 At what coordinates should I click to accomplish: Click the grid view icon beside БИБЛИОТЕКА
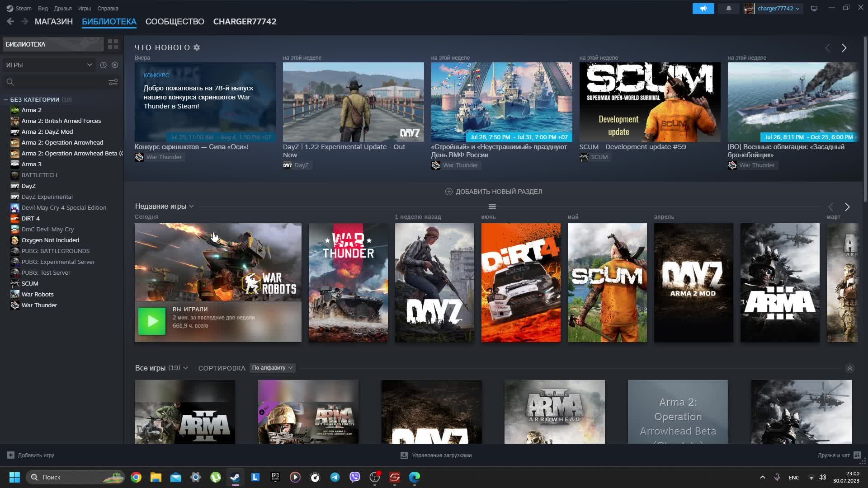[x=113, y=44]
